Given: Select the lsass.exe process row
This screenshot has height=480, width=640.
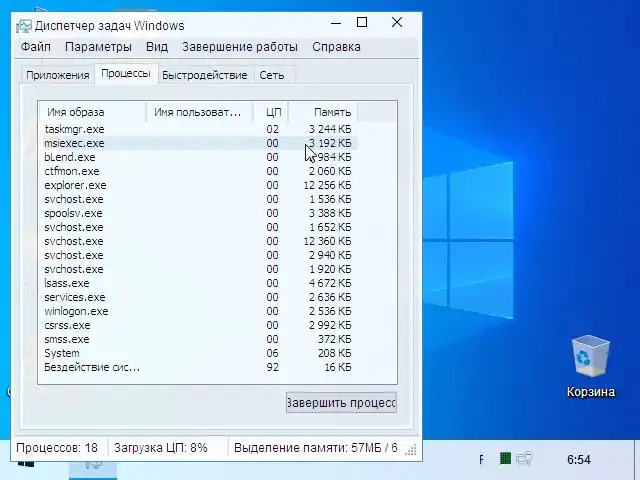Looking at the screenshot, I should [198, 283].
